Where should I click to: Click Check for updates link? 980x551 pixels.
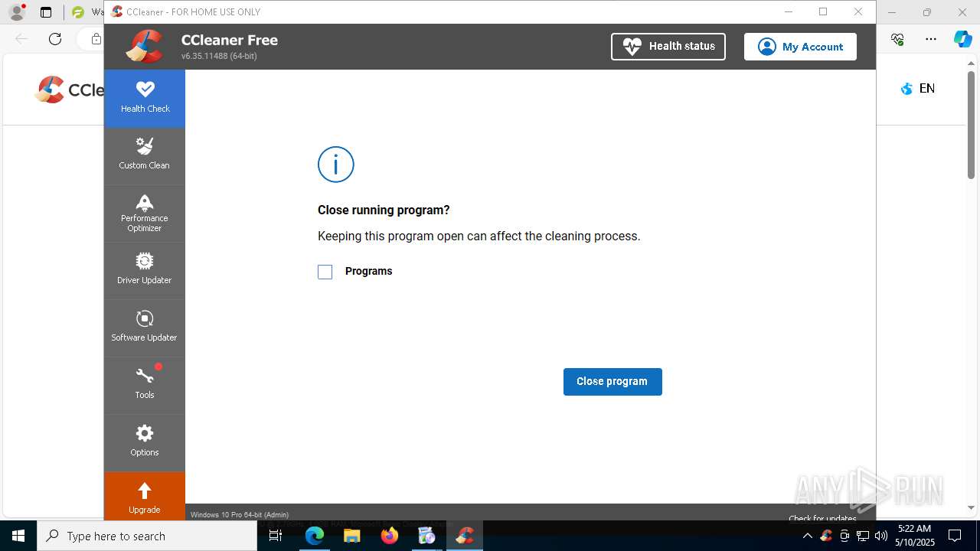pos(822,518)
